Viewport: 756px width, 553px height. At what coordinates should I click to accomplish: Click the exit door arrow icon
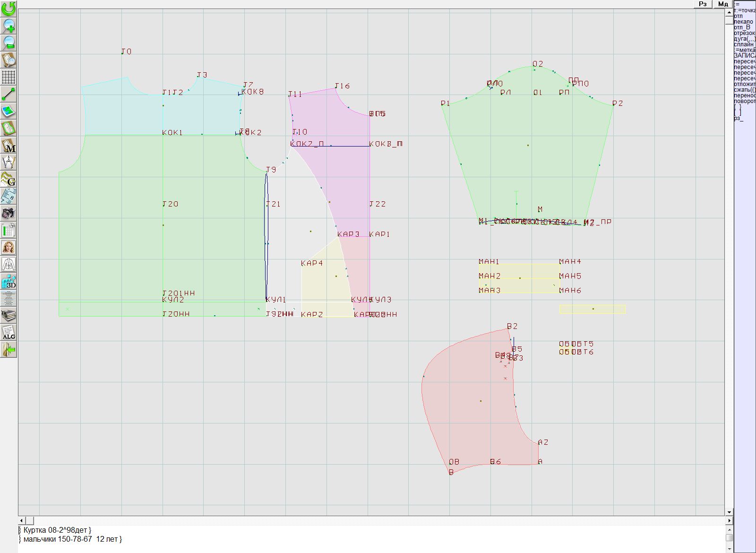tap(9, 350)
